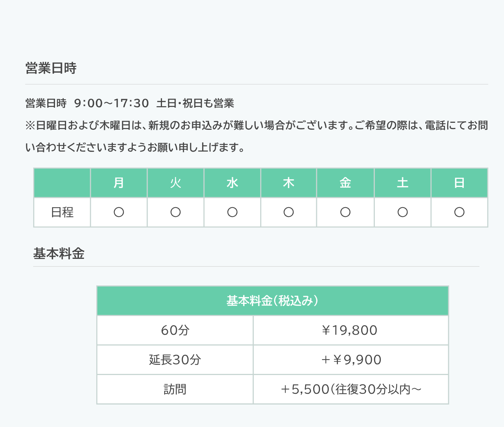Click the 訪問 fee row label
The width and height of the screenshot is (504, 427).
(175, 389)
